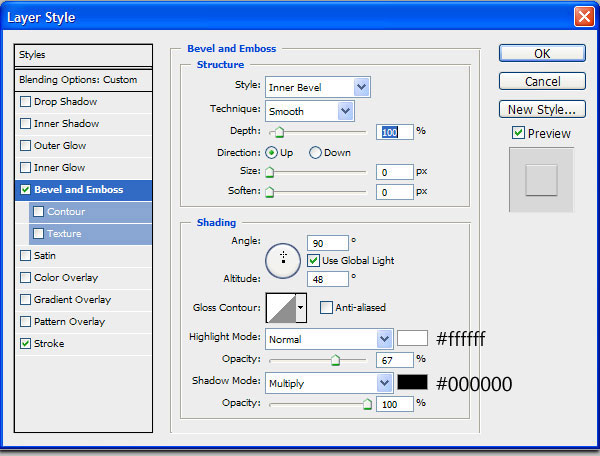The height and width of the screenshot is (456, 600).
Task: Select Blending Options: Custom
Action: click(x=83, y=80)
